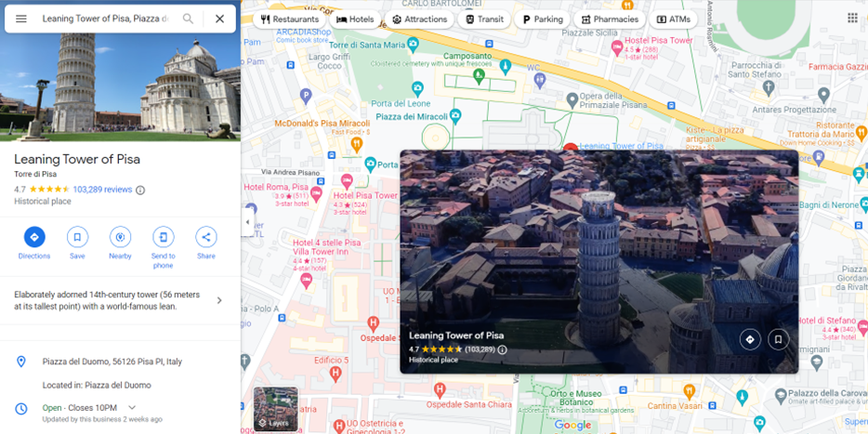Select Trattoria da Mario restaurant pin
Viewport: 868px width, 434px height.
pyautogui.click(x=861, y=133)
